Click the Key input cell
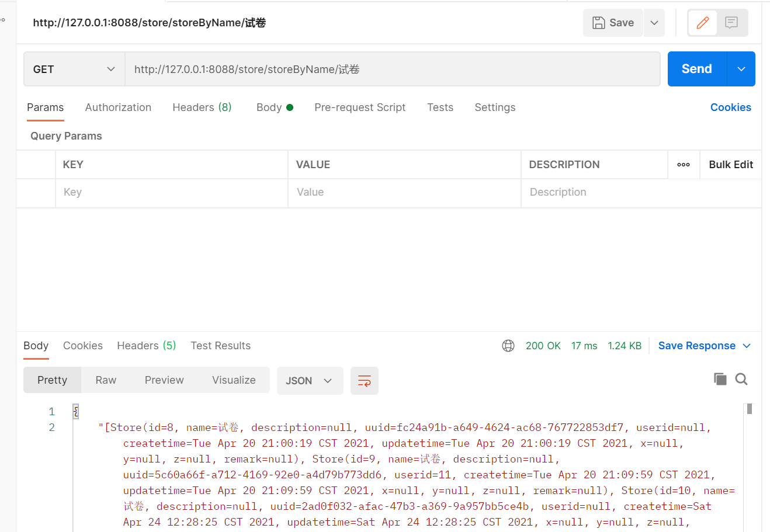Viewport: 770px width, 532px height. coord(172,193)
